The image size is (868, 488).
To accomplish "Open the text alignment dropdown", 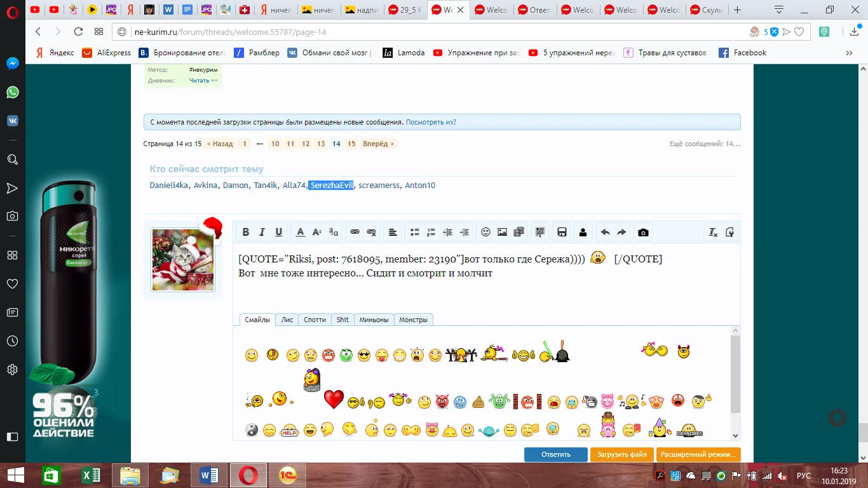I will pyautogui.click(x=393, y=233).
